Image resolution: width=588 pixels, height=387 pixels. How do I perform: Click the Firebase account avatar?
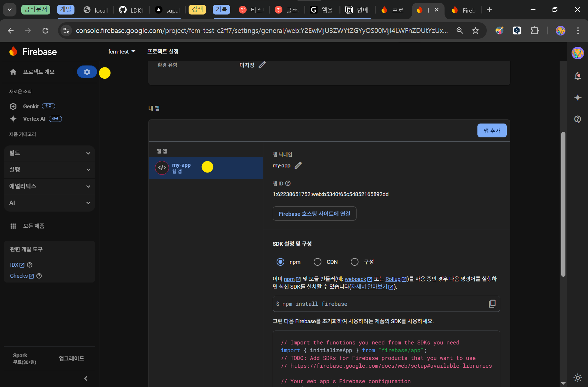(578, 53)
